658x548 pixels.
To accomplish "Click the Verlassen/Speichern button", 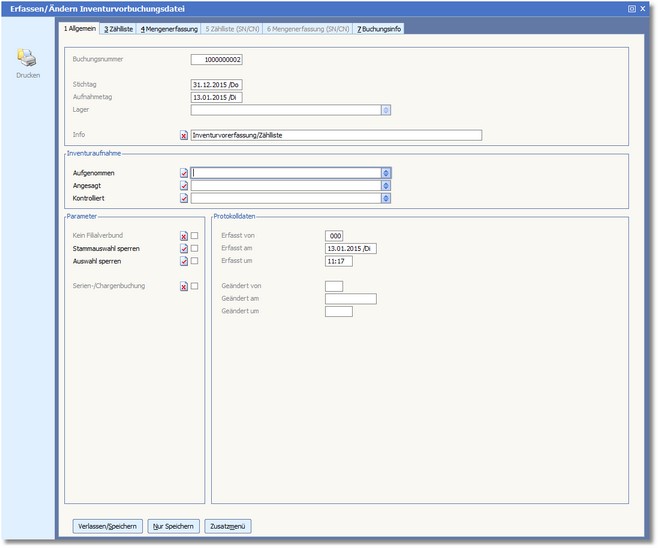I will [x=107, y=526].
